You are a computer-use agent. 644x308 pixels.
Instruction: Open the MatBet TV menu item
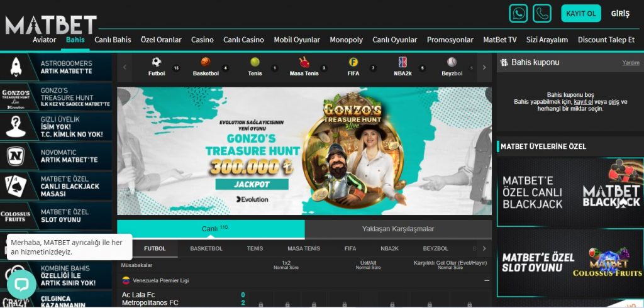tap(500, 40)
